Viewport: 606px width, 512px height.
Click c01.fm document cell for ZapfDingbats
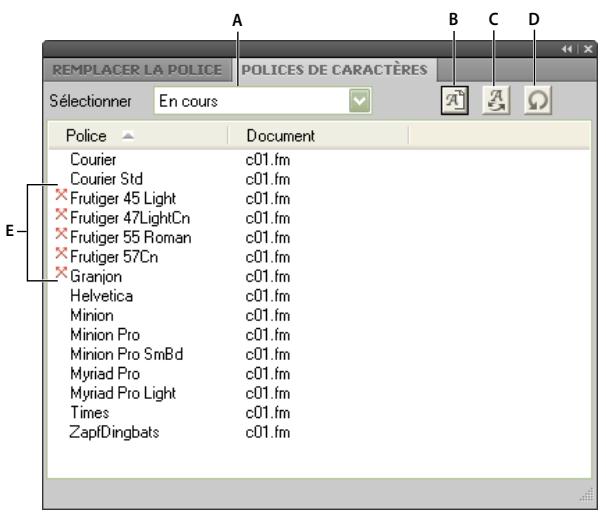point(268,432)
